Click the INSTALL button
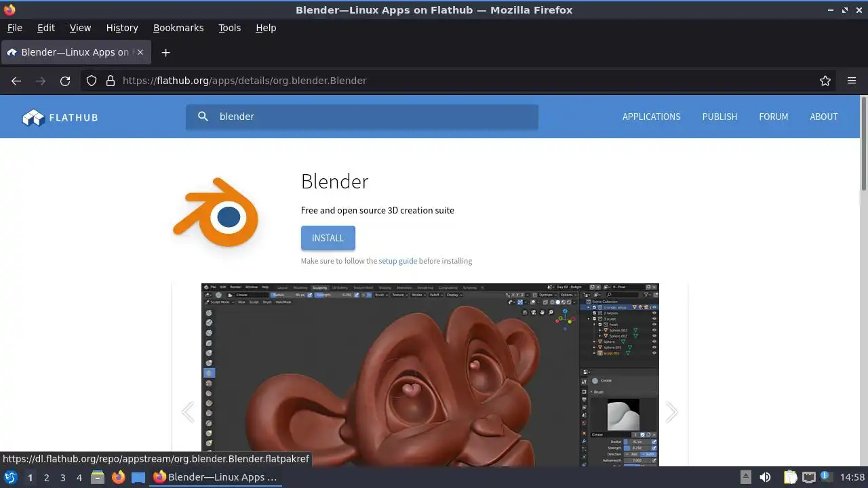Screen dimensions: 868x488 tap(328, 238)
